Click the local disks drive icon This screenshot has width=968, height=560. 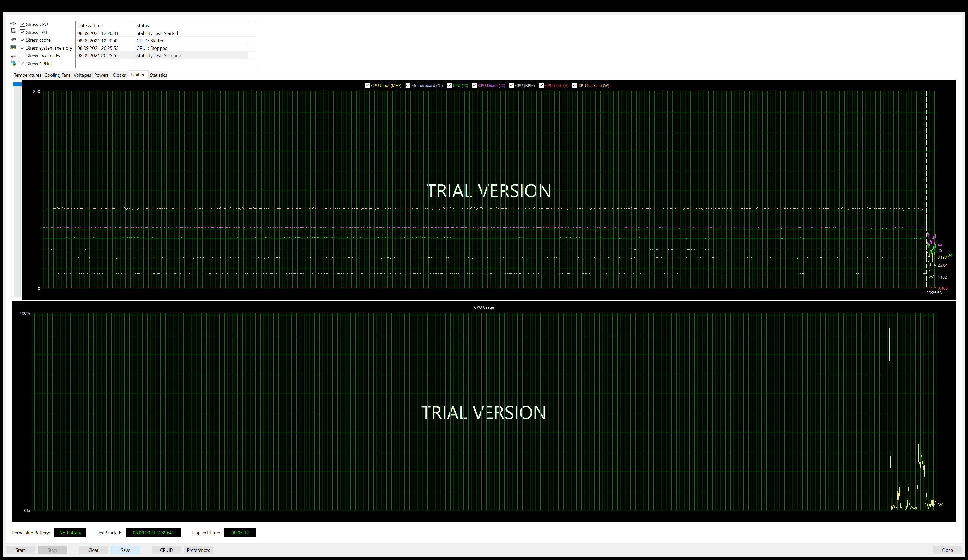[13, 56]
